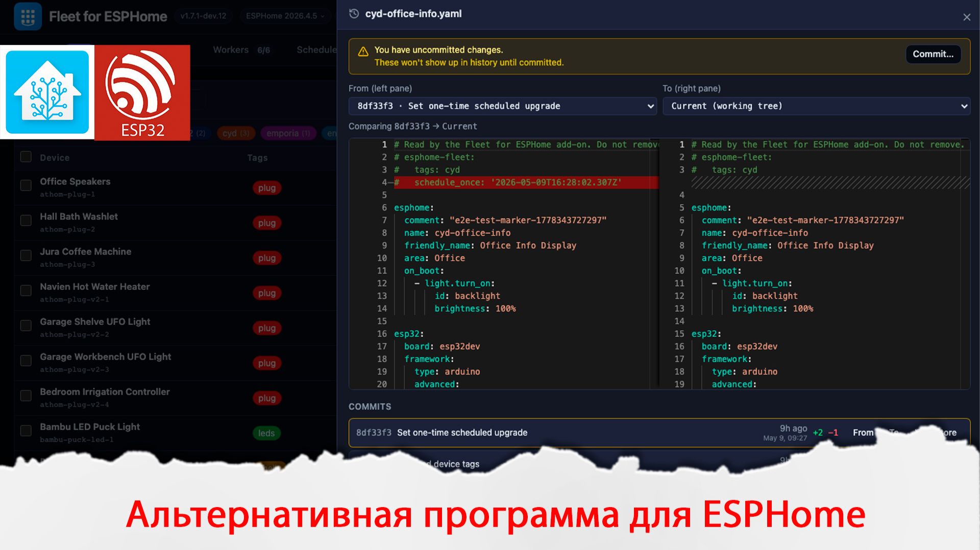Filter devices by the emporia tag chip

[288, 133]
